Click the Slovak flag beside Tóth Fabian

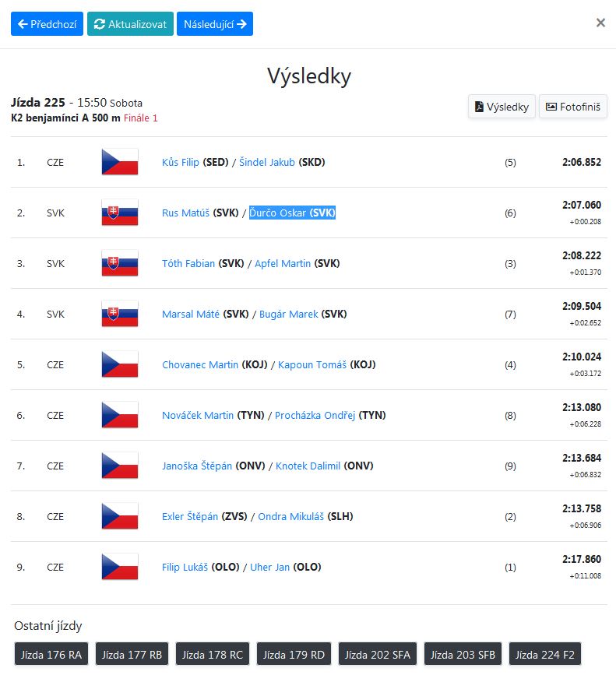point(120,263)
